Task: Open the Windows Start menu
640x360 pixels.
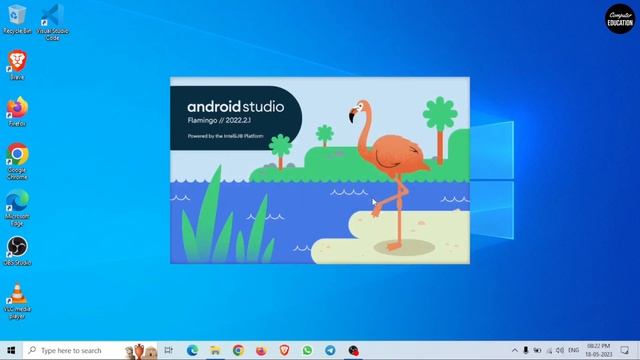Action: tap(11, 350)
